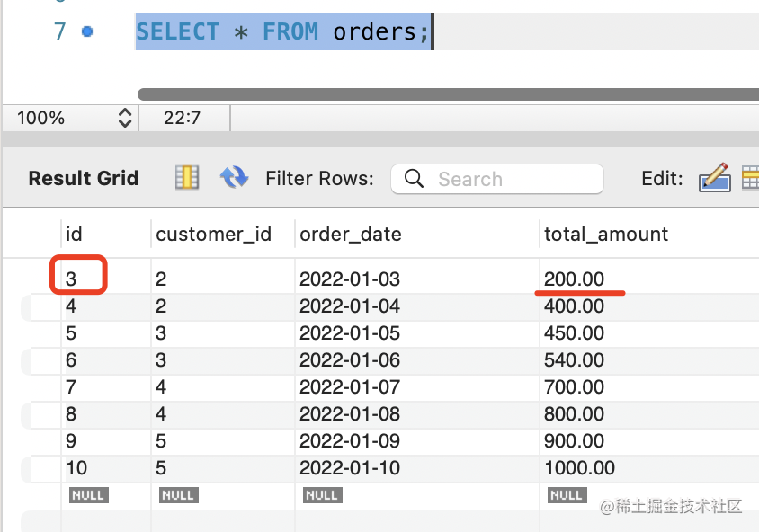Click the id column header

(75, 235)
